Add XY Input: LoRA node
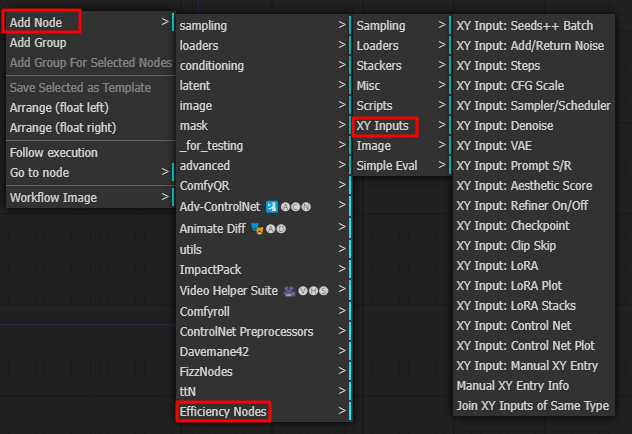632x434 pixels. (x=534, y=266)
